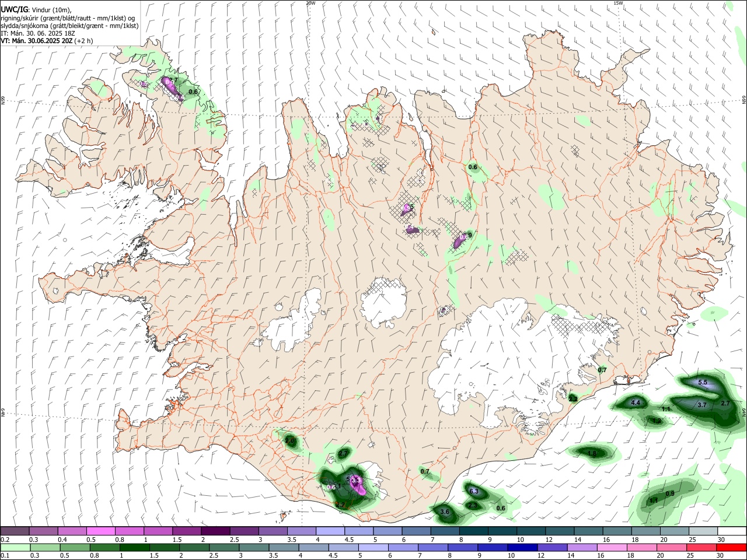Click the 0.7 value beside Vatnajökull's eastern edge
Image resolution: width=747 pixels, height=560 pixels.
click(x=602, y=370)
